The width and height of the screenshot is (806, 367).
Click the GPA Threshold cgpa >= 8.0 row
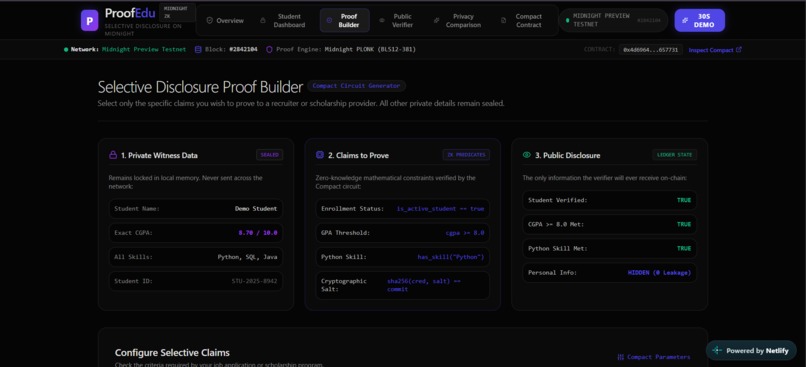[402, 233]
